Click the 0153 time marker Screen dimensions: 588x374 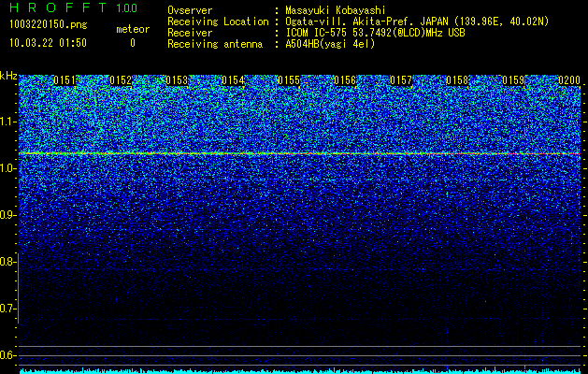pyautogui.click(x=177, y=80)
